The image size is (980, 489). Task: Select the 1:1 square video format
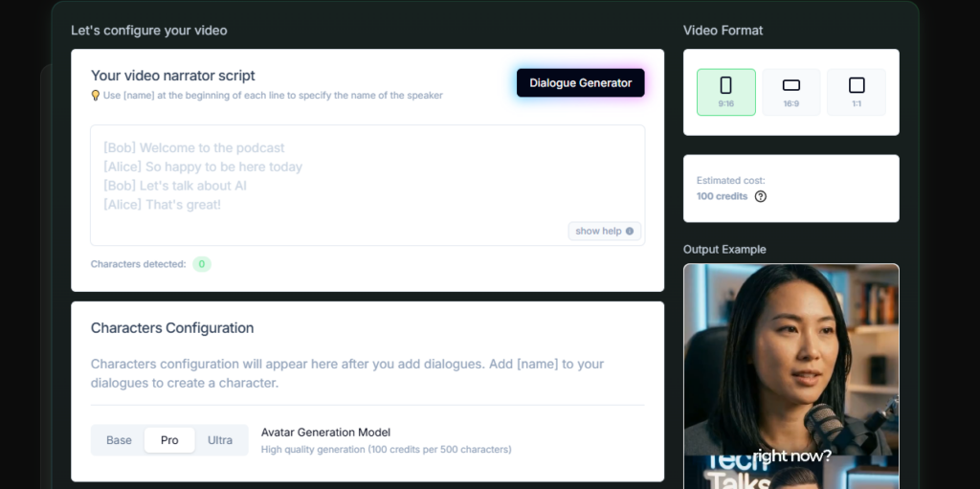[x=857, y=92]
